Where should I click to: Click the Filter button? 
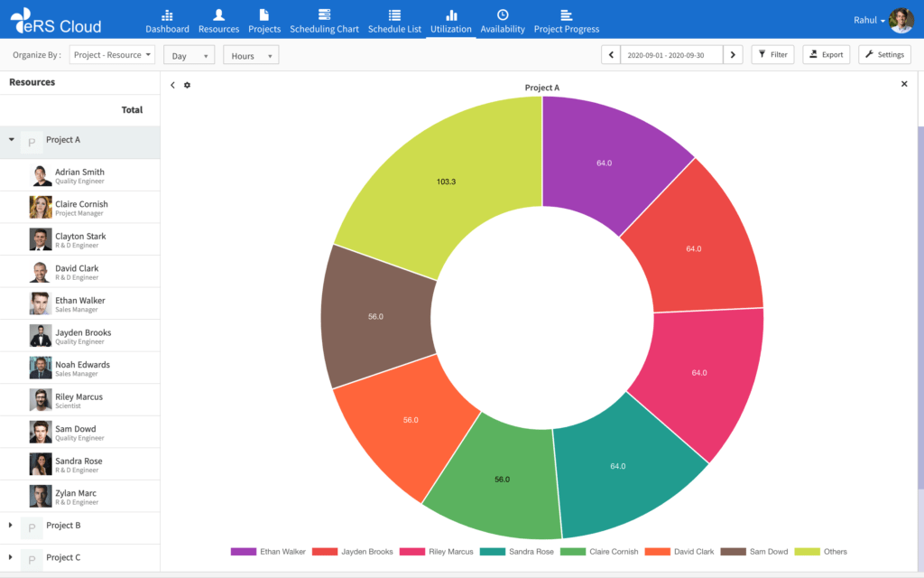point(772,55)
